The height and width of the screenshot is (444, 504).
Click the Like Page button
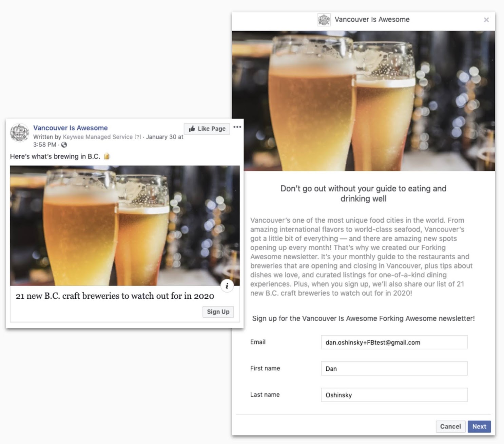(207, 129)
